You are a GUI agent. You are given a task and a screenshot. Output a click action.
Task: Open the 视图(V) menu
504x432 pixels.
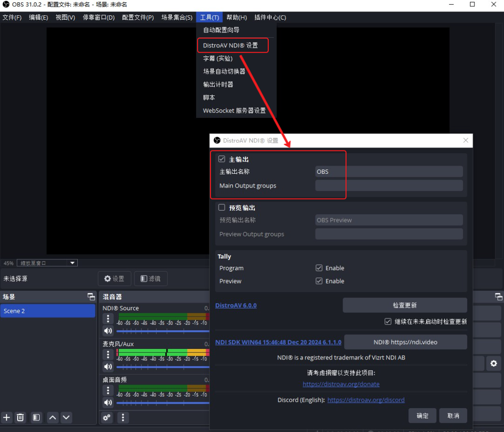click(65, 17)
